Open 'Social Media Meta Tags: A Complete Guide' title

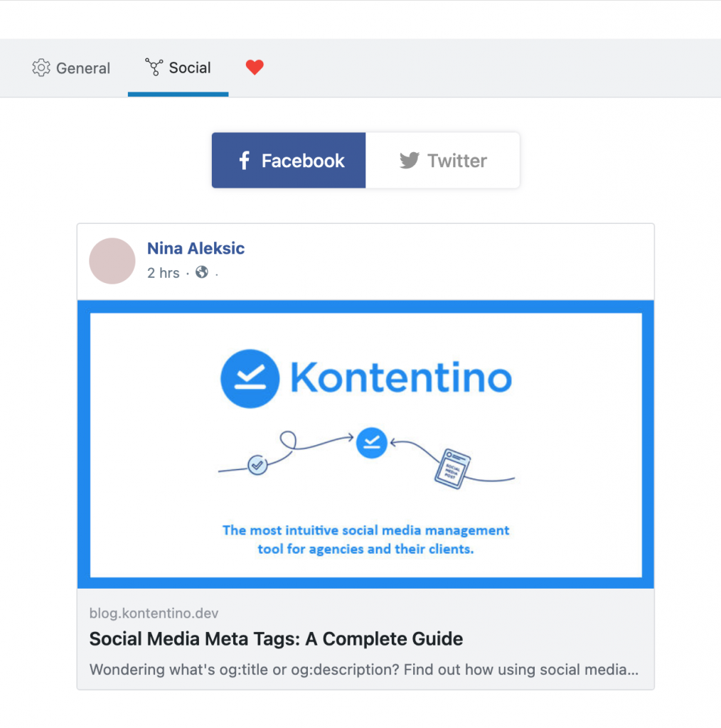(276, 639)
